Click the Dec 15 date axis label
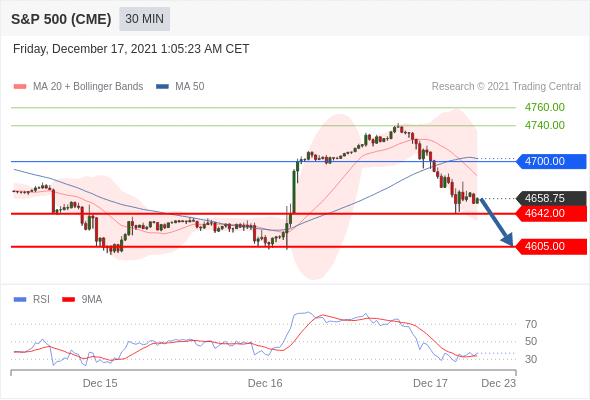Image resolution: width=590 pixels, height=400 pixels. (100, 383)
